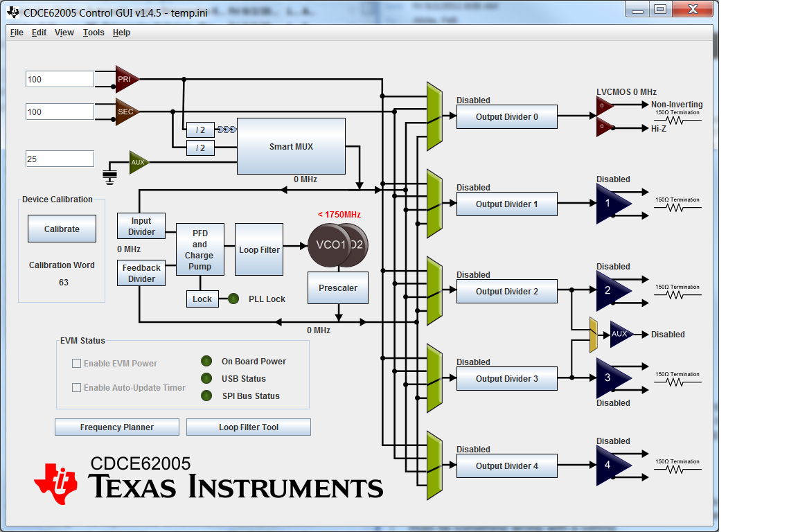Click the lower /2 divider on SEC path
The image size is (798, 532).
(200, 148)
